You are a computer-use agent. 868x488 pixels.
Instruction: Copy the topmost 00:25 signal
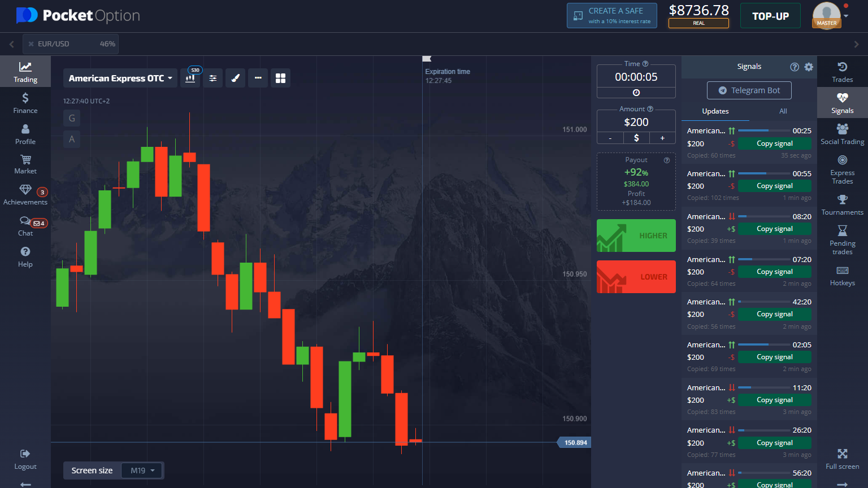pos(774,143)
